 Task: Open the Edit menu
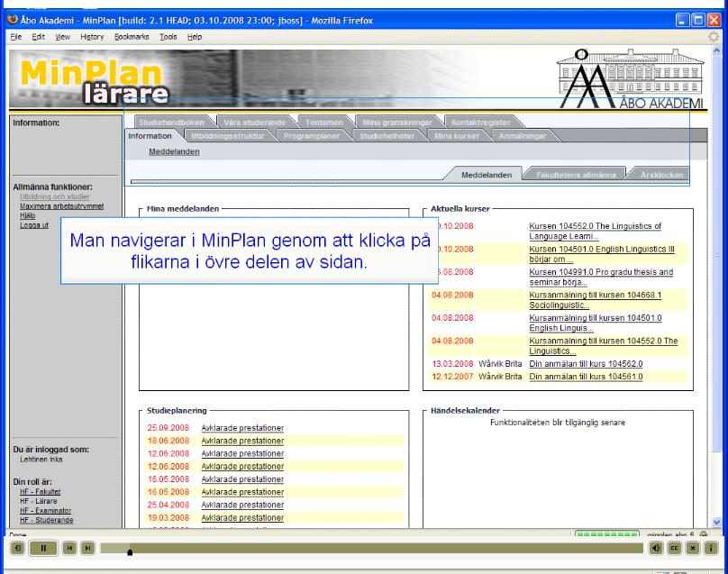38,37
